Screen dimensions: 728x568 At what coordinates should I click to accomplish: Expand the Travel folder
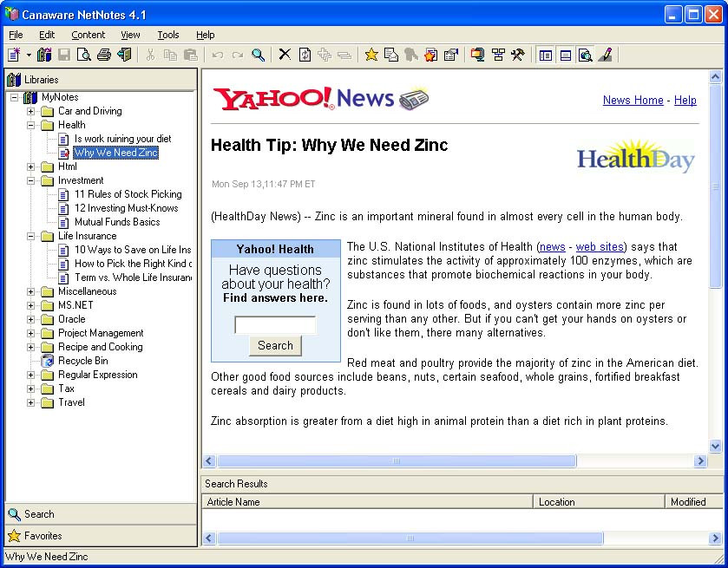30,402
